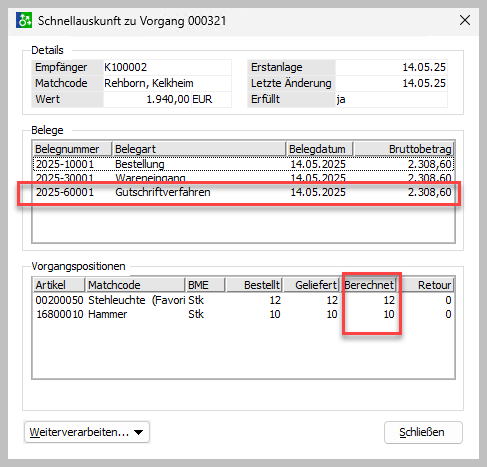Close the Schnellauskunft dialog with X

[465, 20]
